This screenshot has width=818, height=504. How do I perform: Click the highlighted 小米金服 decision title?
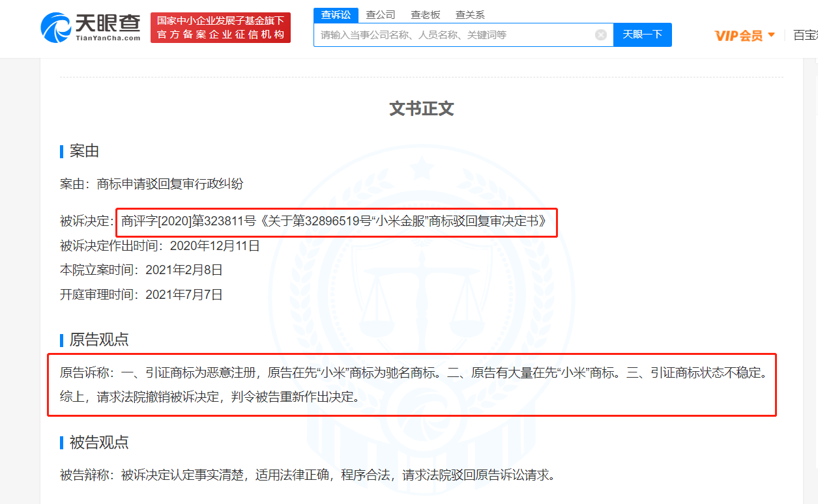pyautogui.click(x=336, y=222)
